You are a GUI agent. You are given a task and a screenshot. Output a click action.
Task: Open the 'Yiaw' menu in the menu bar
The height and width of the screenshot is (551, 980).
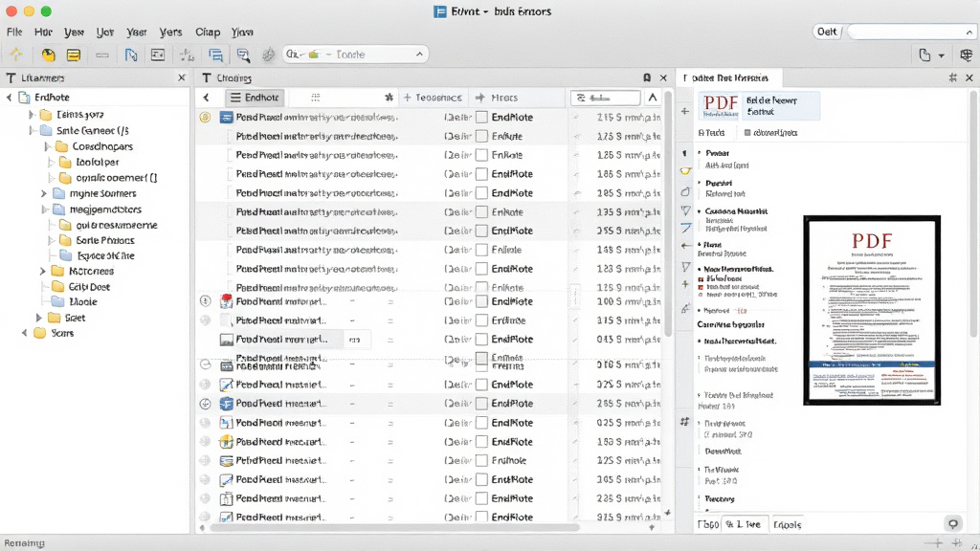coord(242,32)
